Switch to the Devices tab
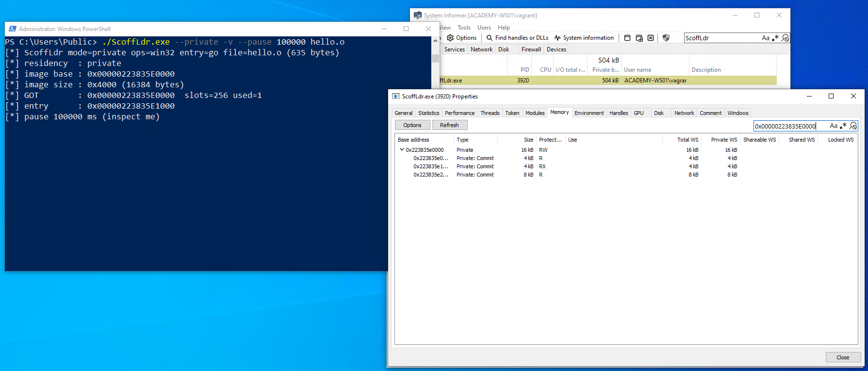 click(x=556, y=49)
